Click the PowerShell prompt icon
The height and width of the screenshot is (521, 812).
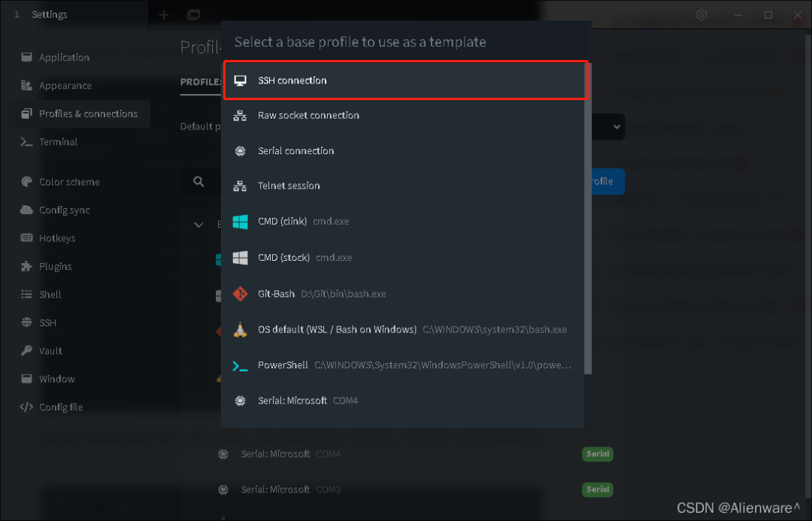click(x=240, y=365)
